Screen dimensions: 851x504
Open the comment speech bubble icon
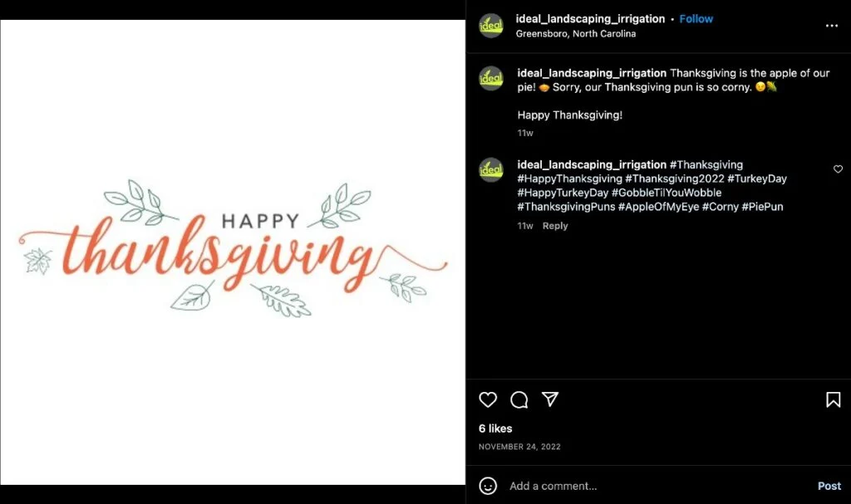pyautogui.click(x=519, y=400)
